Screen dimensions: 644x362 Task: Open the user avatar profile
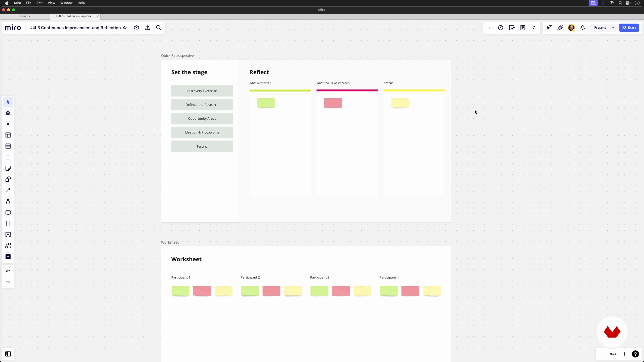pyautogui.click(x=572, y=28)
